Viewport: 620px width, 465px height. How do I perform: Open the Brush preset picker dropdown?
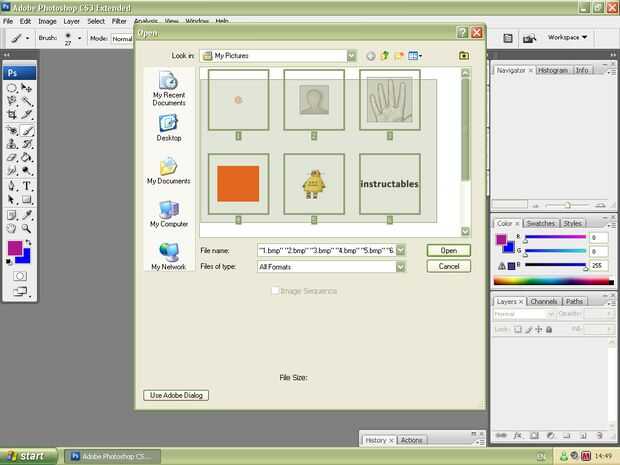click(x=79, y=38)
